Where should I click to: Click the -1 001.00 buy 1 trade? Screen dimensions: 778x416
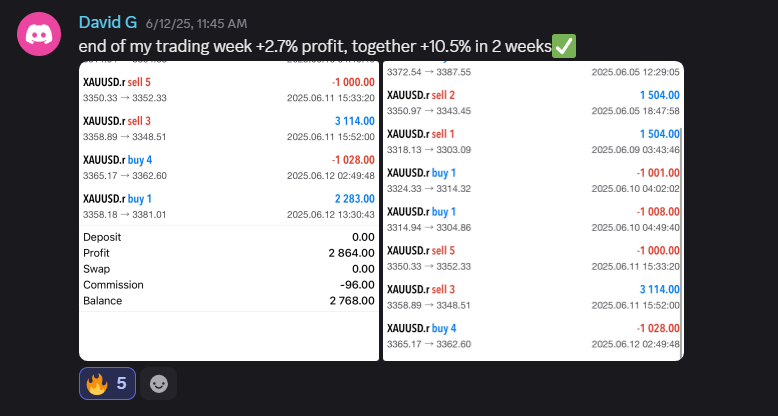[533, 181]
